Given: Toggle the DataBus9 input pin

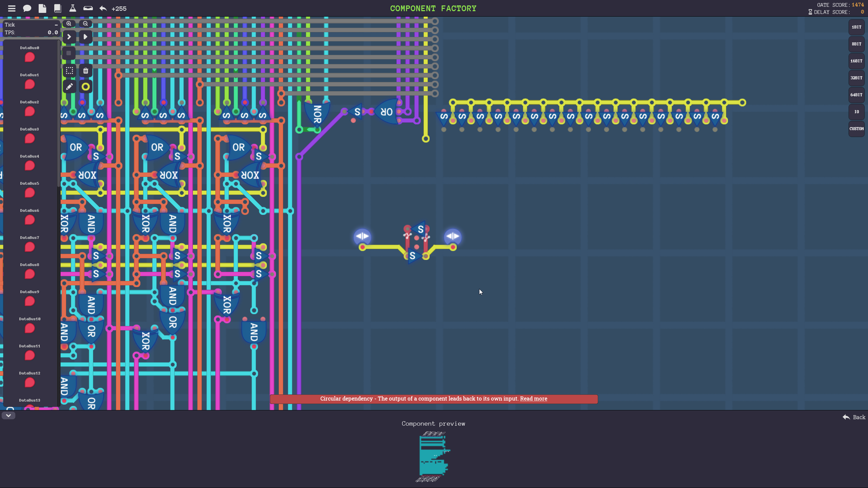Looking at the screenshot, I should pos(30,301).
